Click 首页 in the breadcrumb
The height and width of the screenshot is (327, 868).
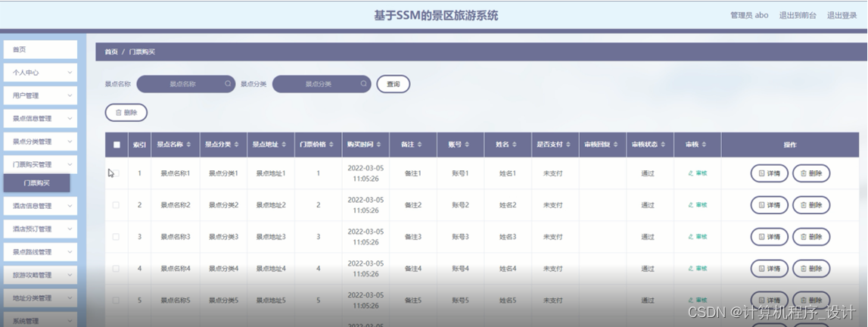[x=111, y=51]
